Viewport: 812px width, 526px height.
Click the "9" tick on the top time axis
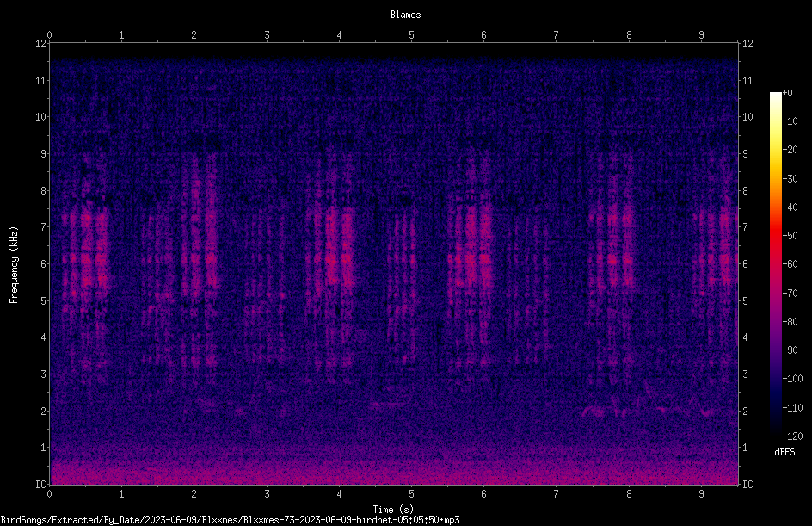click(x=701, y=35)
